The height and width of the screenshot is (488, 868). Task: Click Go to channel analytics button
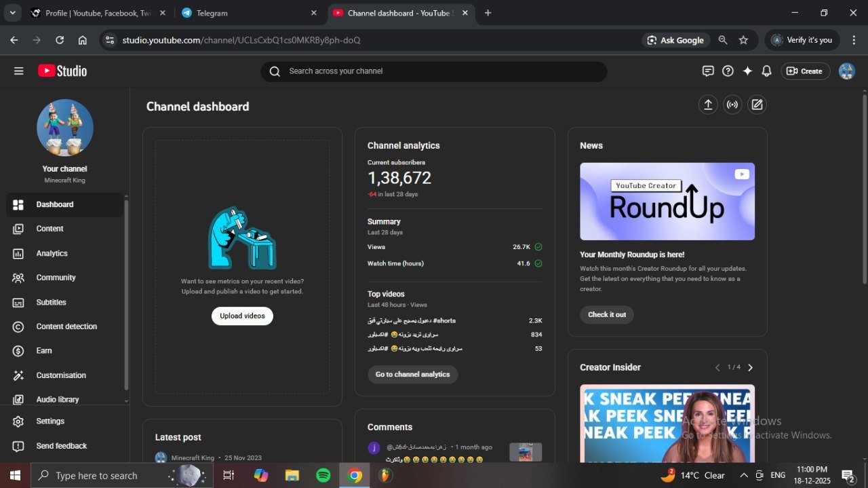[x=412, y=375]
